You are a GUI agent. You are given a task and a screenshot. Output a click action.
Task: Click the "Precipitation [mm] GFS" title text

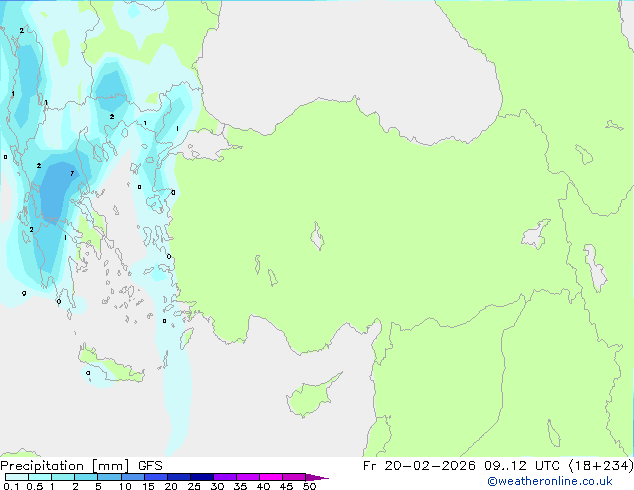(81, 466)
